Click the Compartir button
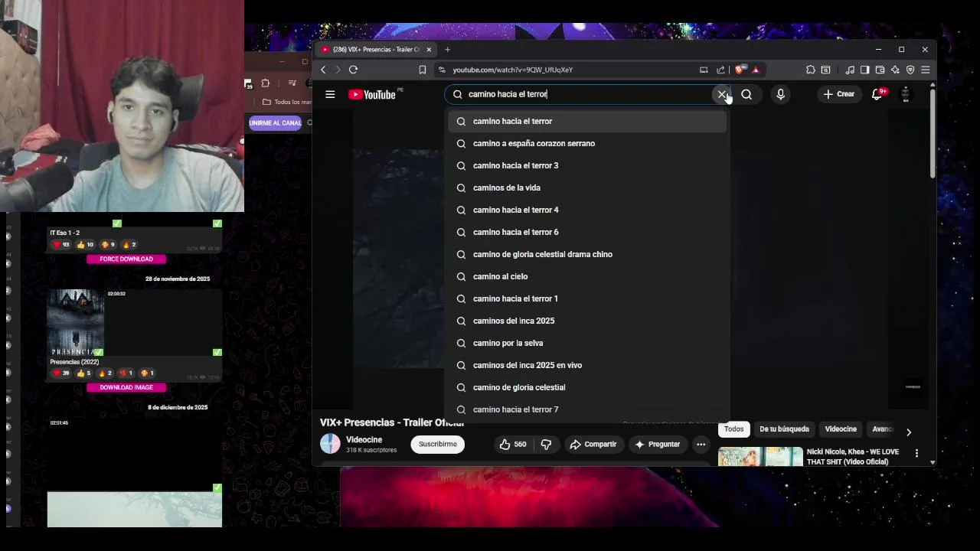This screenshot has height=551, width=980. coord(593,444)
